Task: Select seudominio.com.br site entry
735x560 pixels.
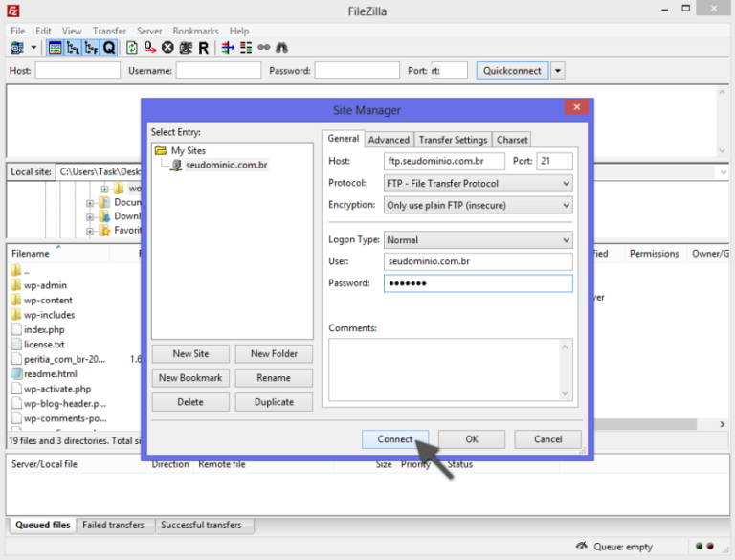Action: [x=226, y=165]
